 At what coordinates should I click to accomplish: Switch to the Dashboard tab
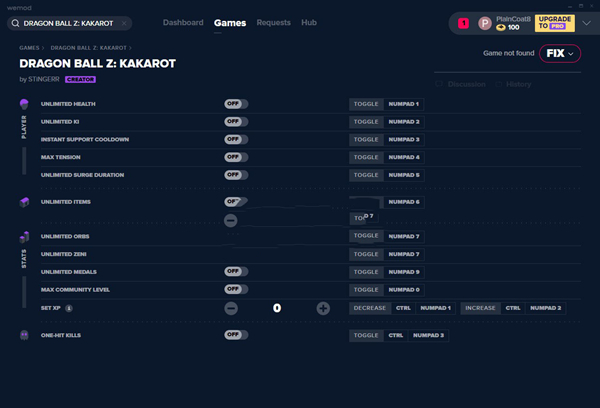(182, 22)
